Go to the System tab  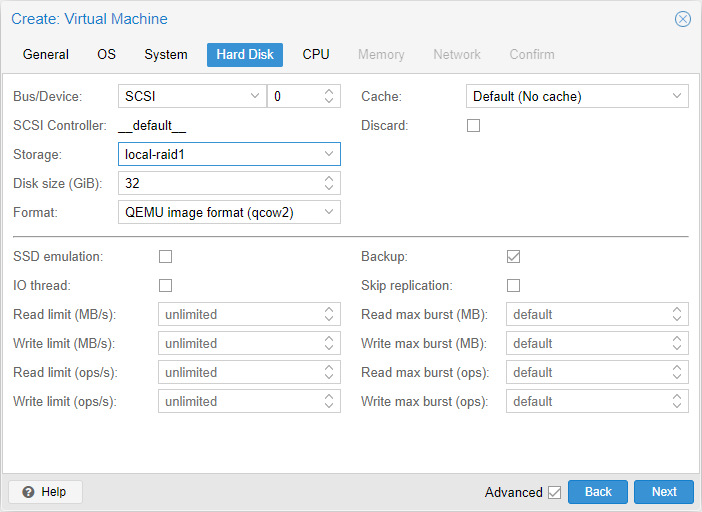(166, 54)
